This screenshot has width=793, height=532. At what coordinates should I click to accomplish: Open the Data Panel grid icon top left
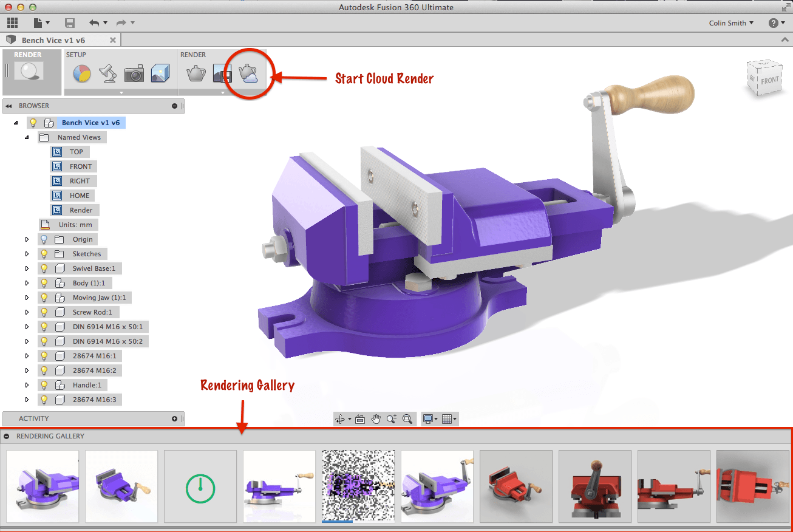12,22
